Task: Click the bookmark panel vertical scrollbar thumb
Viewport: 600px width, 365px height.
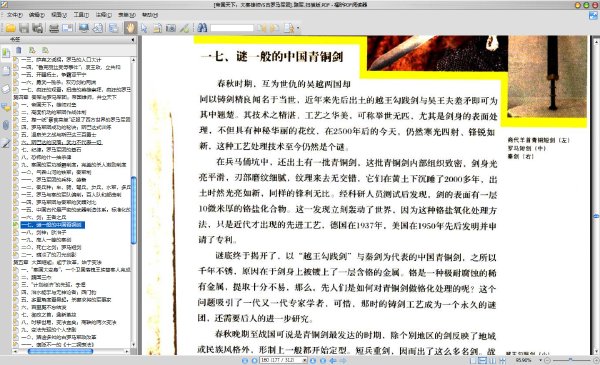Action: pos(133,210)
